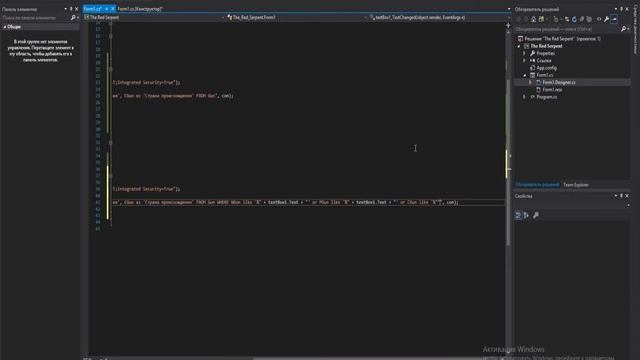Image resolution: width=640 pixels, height=360 pixels.
Task: Open the project dropdown 'The Red Serpent'
Action: 154,18
